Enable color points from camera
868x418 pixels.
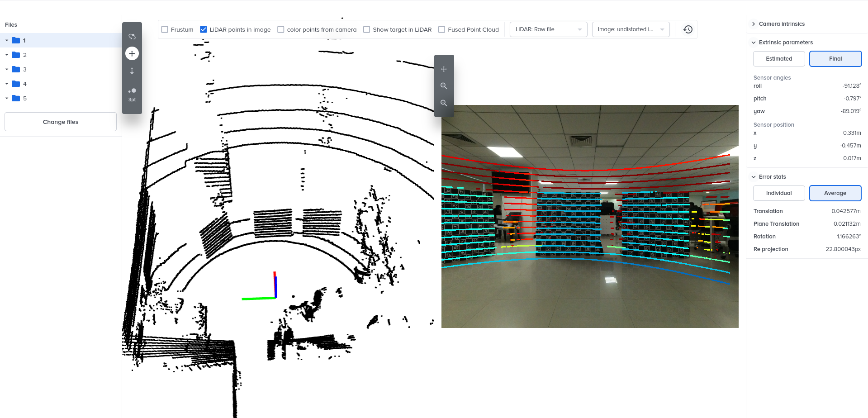click(281, 30)
